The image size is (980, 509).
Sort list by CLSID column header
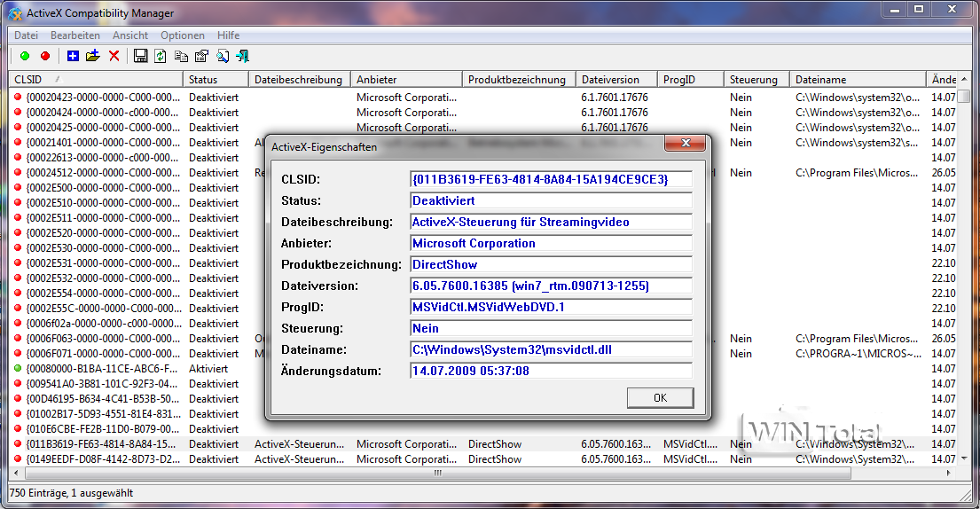pos(96,79)
